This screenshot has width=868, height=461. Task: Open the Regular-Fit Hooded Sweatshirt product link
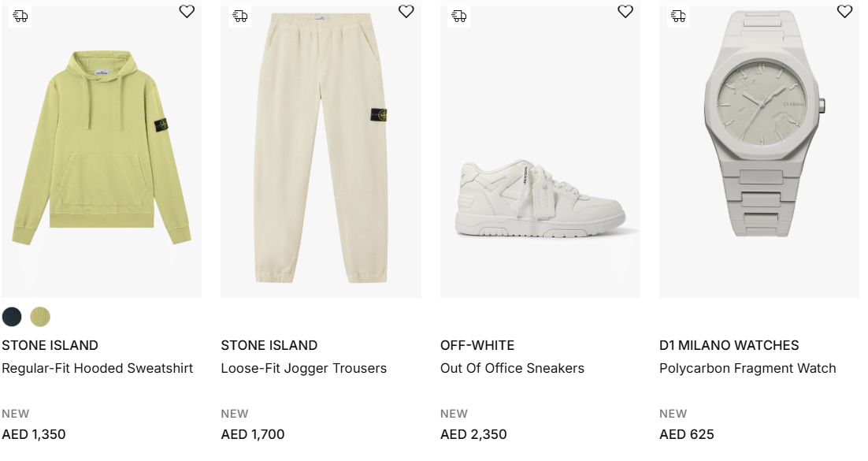click(98, 368)
